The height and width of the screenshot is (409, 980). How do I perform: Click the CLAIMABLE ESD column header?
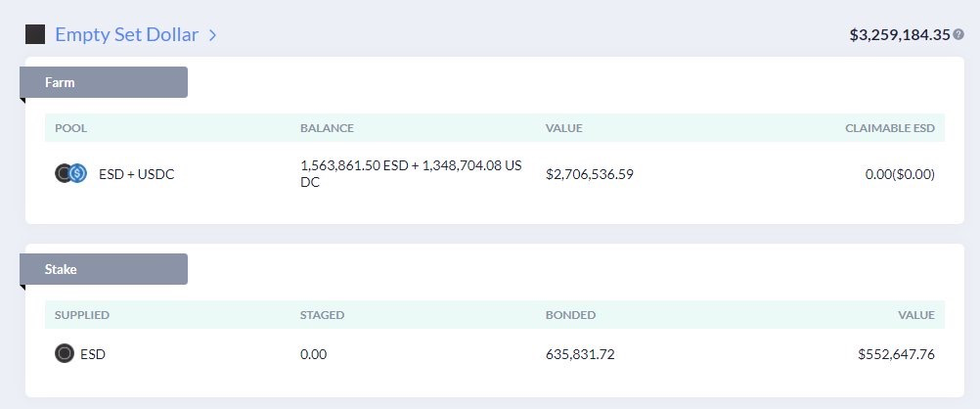(x=890, y=128)
